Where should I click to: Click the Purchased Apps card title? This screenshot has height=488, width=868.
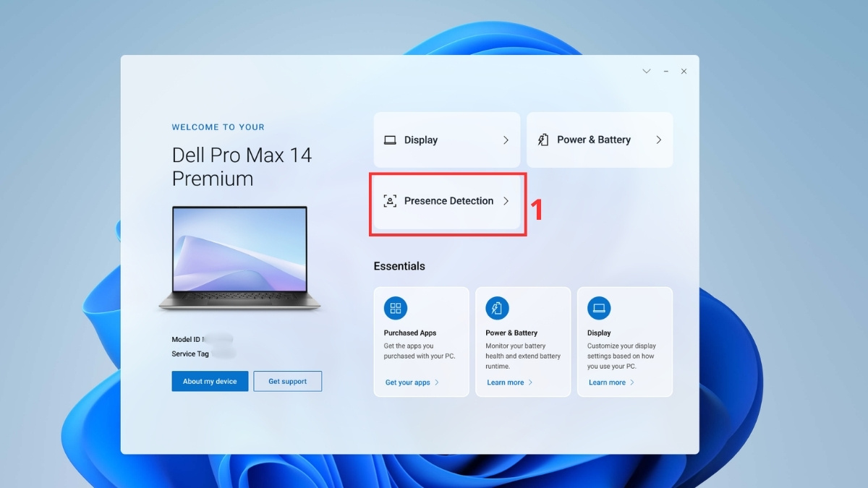410,333
